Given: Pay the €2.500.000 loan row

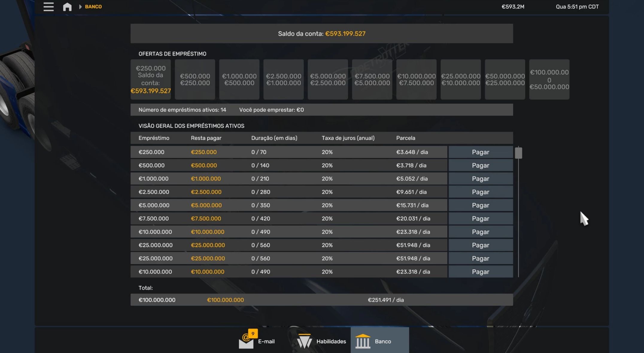Looking at the screenshot, I should click(x=480, y=192).
